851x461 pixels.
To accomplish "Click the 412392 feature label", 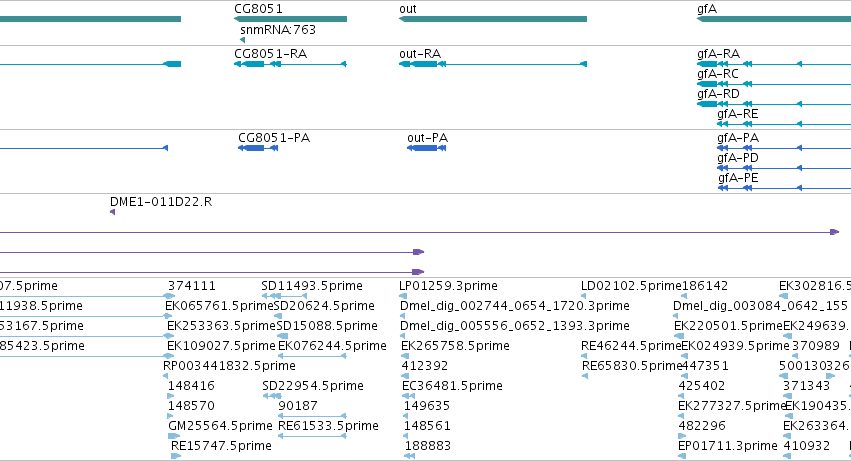I will pyautogui.click(x=425, y=367).
